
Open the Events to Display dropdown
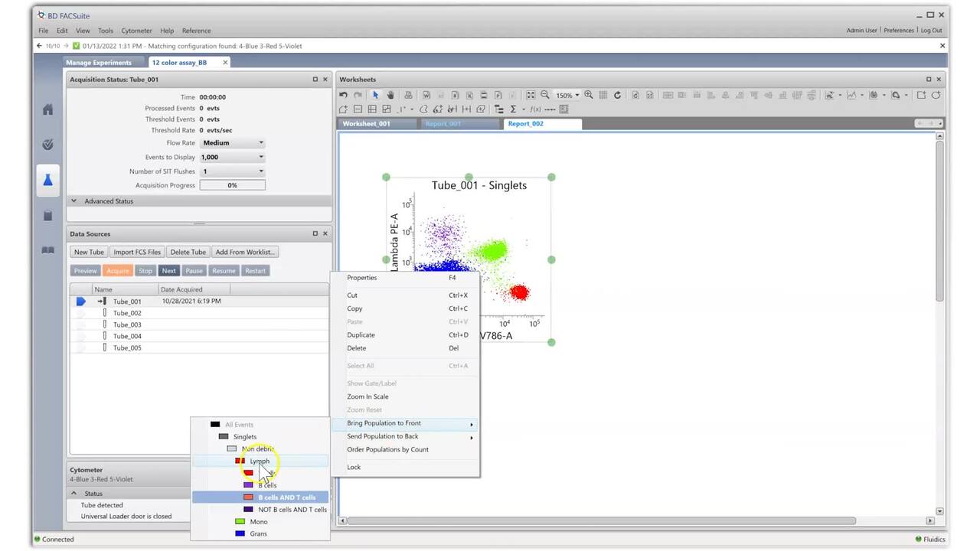233,157
